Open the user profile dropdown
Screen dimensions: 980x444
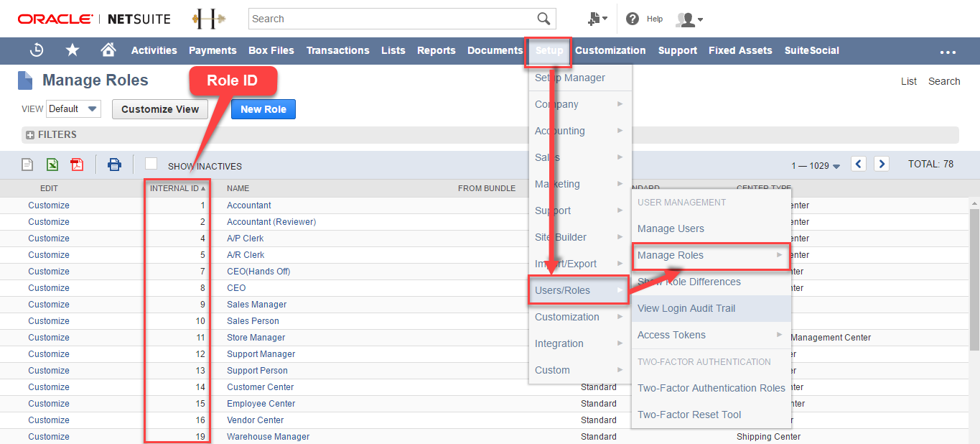pyautogui.click(x=689, y=19)
